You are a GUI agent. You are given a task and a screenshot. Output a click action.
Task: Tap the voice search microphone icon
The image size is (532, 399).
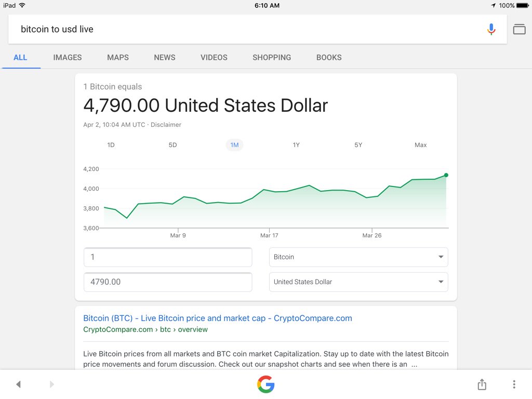click(x=491, y=29)
